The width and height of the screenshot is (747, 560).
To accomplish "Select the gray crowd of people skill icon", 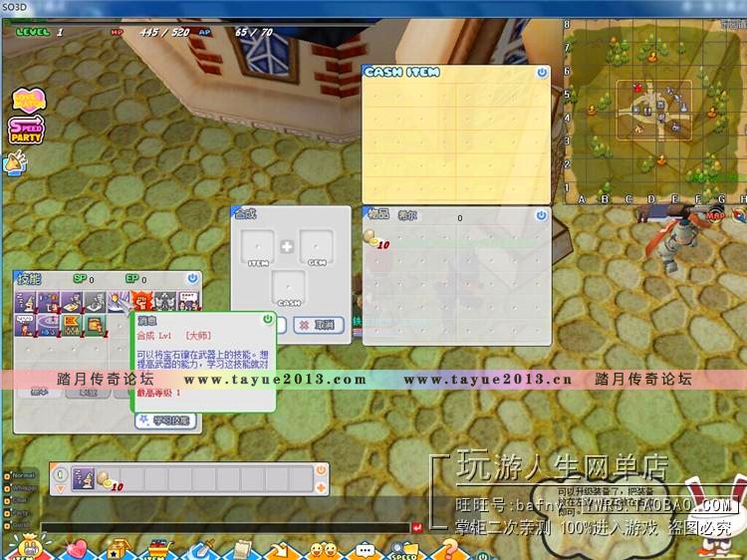I will click(x=165, y=302).
